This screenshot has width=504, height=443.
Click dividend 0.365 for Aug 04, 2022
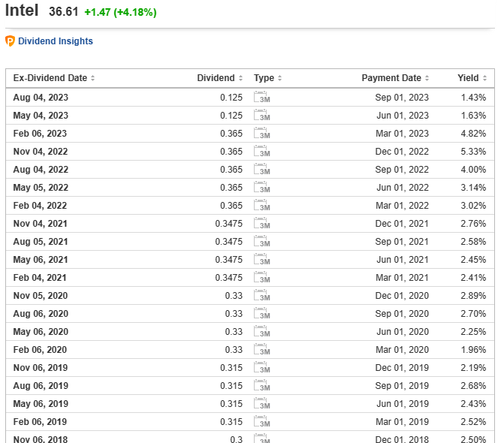point(231,169)
